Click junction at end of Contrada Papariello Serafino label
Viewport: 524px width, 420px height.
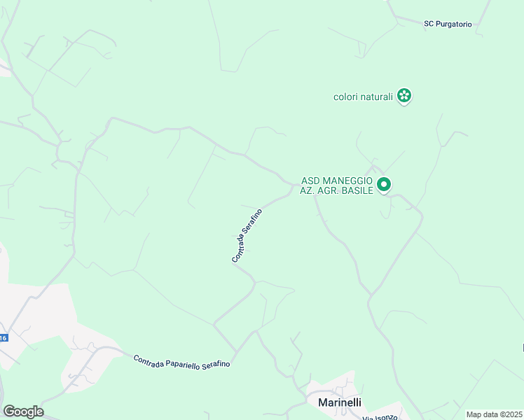click(237, 352)
